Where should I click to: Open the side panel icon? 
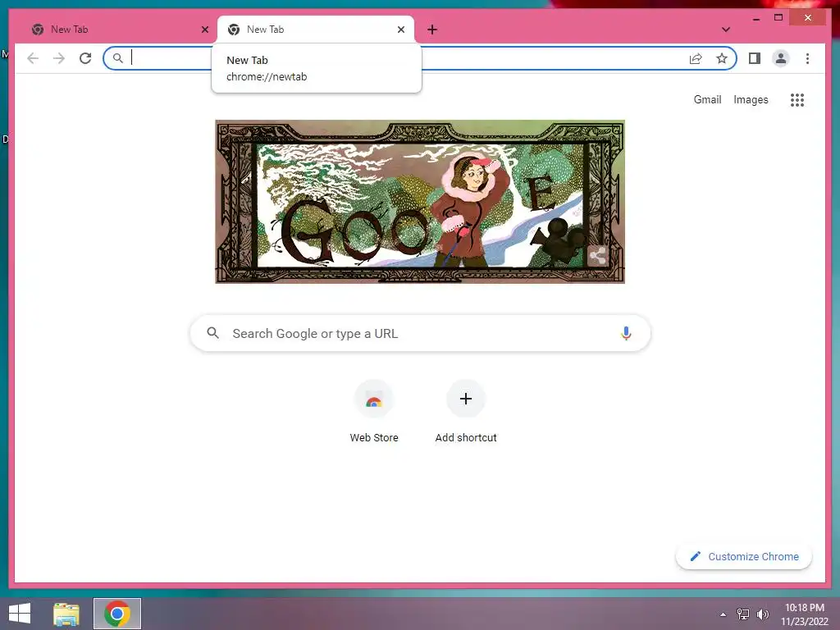click(x=755, y=58)
